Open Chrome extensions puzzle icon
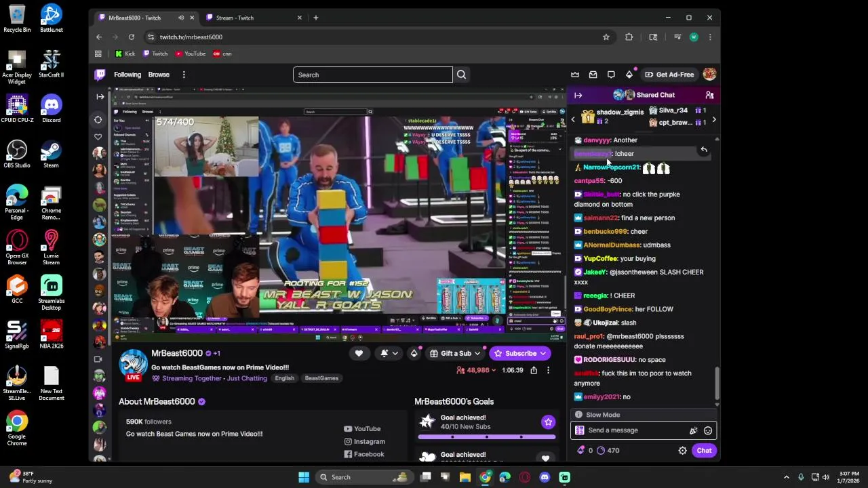This screenshot has width=868, height=488. pyautogui.click(x=629, y=37)
